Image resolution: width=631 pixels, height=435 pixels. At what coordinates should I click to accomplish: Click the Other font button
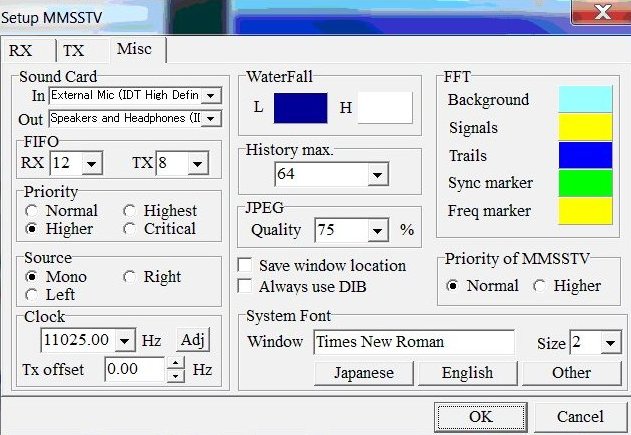click(572, 373)
